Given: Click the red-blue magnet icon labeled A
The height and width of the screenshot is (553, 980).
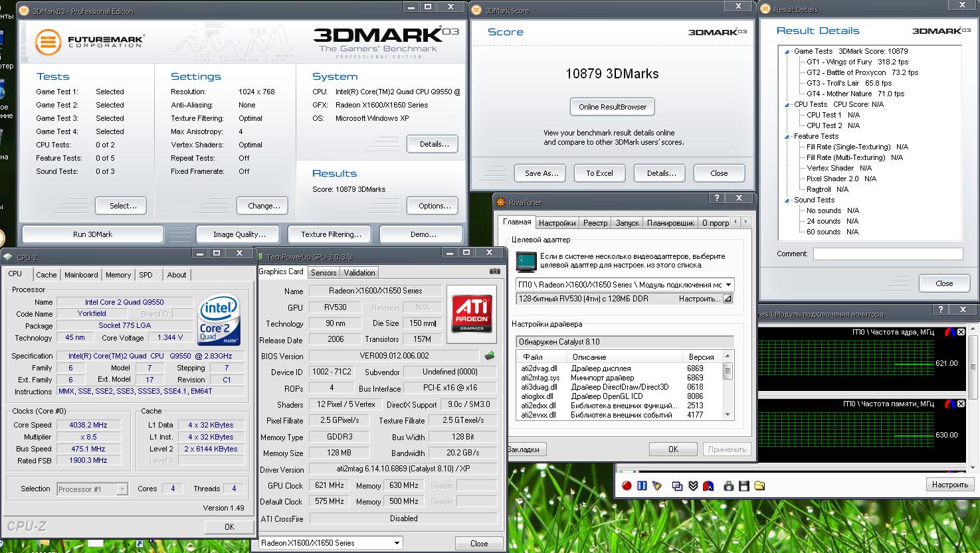Looking at the screenshot, I should [708, 486].
